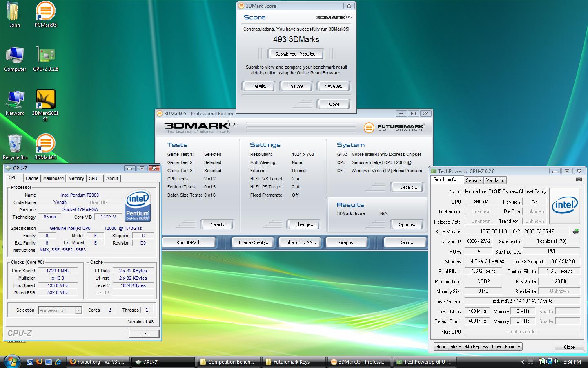
Task: Open the Recycle Bin icon
Action: tap(15, 147)
